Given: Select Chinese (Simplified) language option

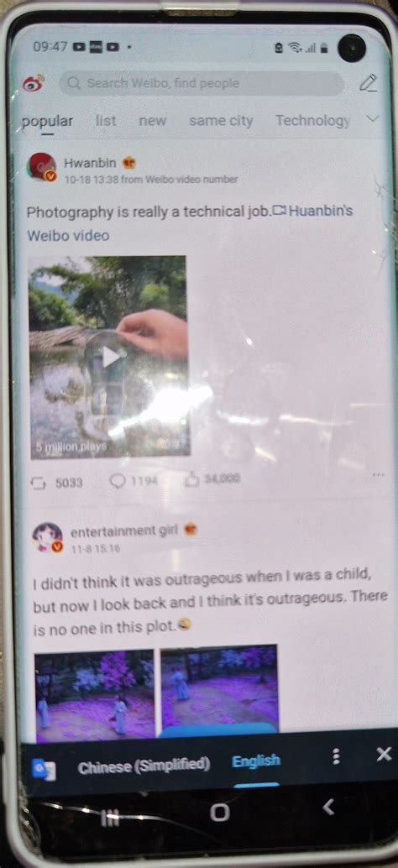Looking at the screenshot, I should pos(144,766).
